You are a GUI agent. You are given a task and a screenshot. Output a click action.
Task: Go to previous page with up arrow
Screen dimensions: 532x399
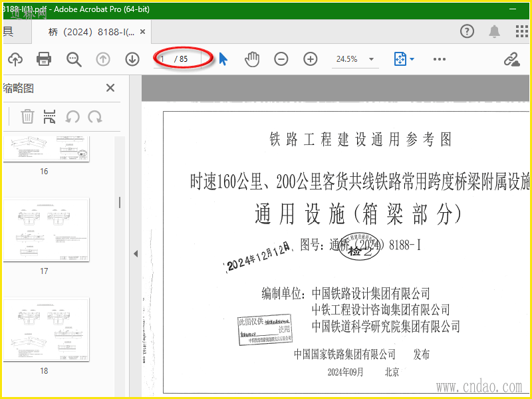click(103, 59)
